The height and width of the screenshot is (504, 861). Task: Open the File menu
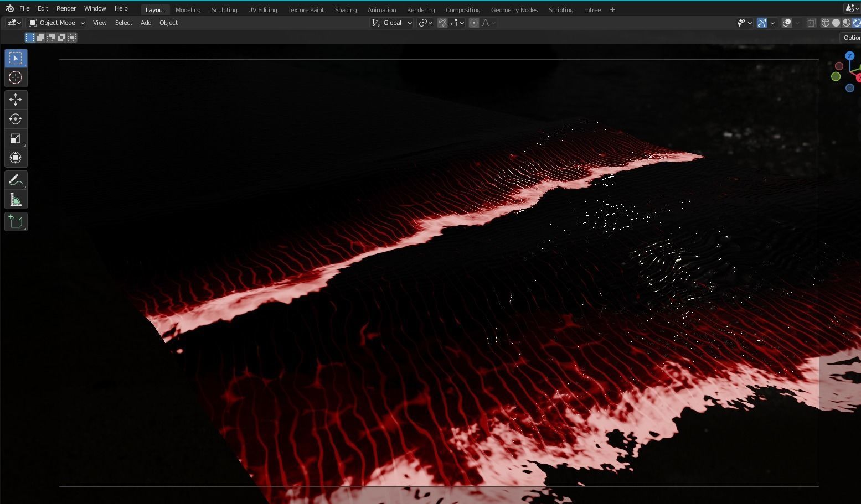tap(24, 8)
